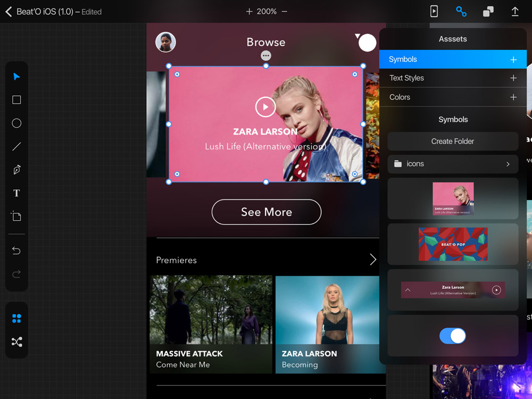Viewport: 532px width, 399px height.
Task: Click the three-dot options handle above selection
Action: (266, 55)
